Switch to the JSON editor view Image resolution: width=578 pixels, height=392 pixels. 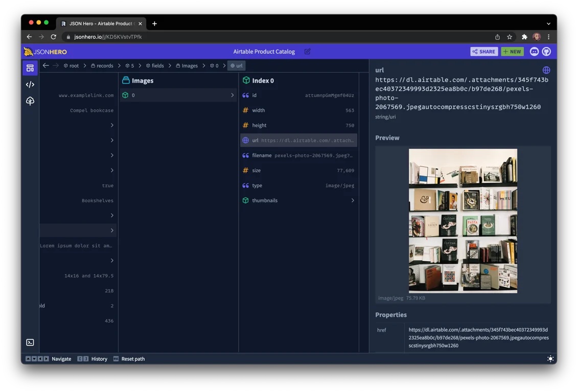point(30,84)
